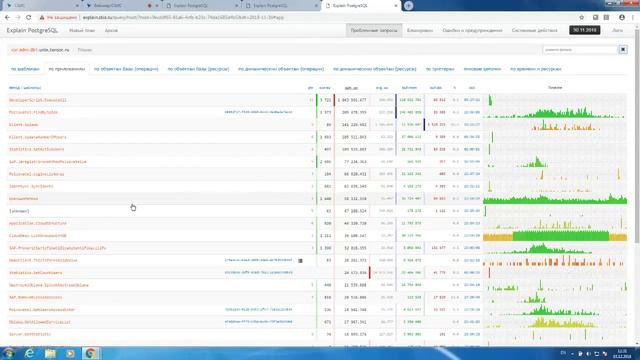Open the 30.11.2018 date picker button
The image size is (640, 360).
coord(584,30)
